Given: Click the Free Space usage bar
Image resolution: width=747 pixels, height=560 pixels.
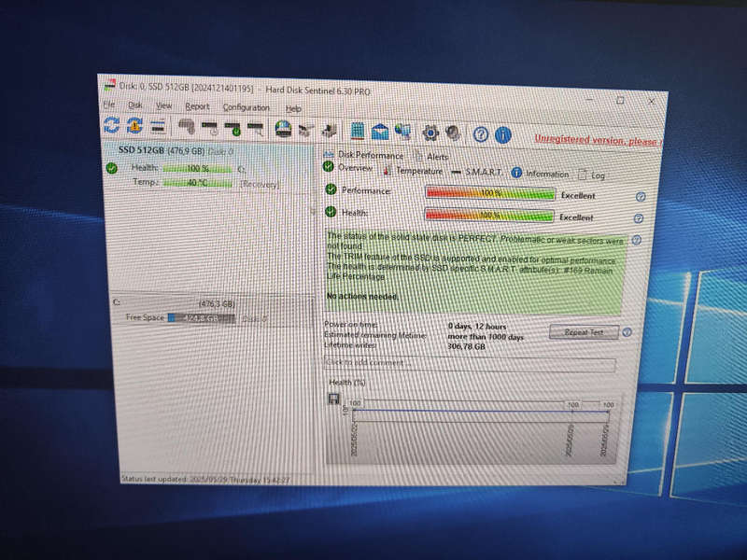Looking at the screenshot, I should pos(202,318).
